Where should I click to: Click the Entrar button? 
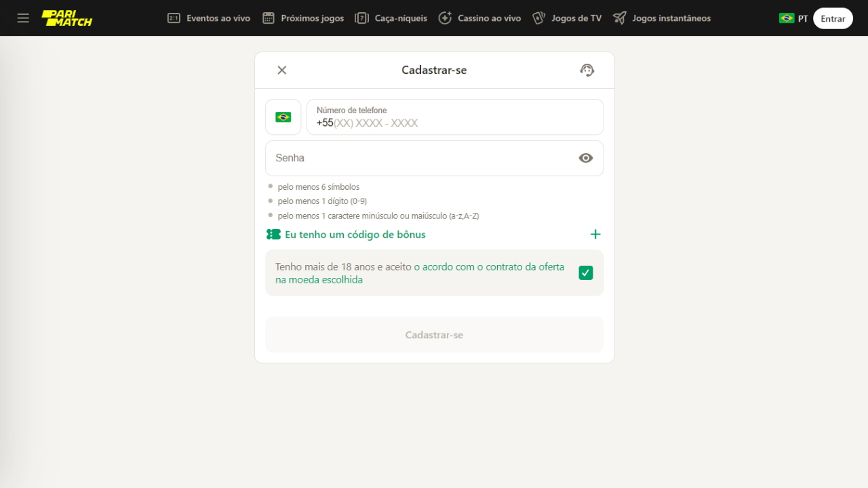point(833,18)
